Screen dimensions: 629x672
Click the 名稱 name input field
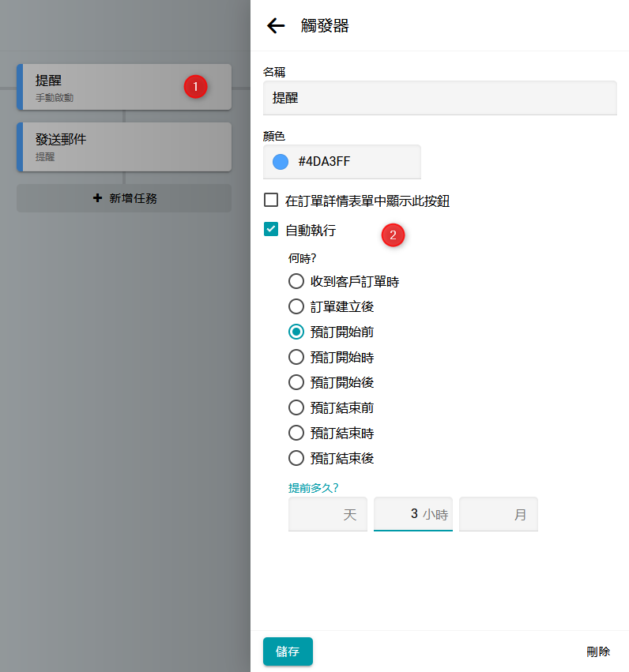click(439, 99)
